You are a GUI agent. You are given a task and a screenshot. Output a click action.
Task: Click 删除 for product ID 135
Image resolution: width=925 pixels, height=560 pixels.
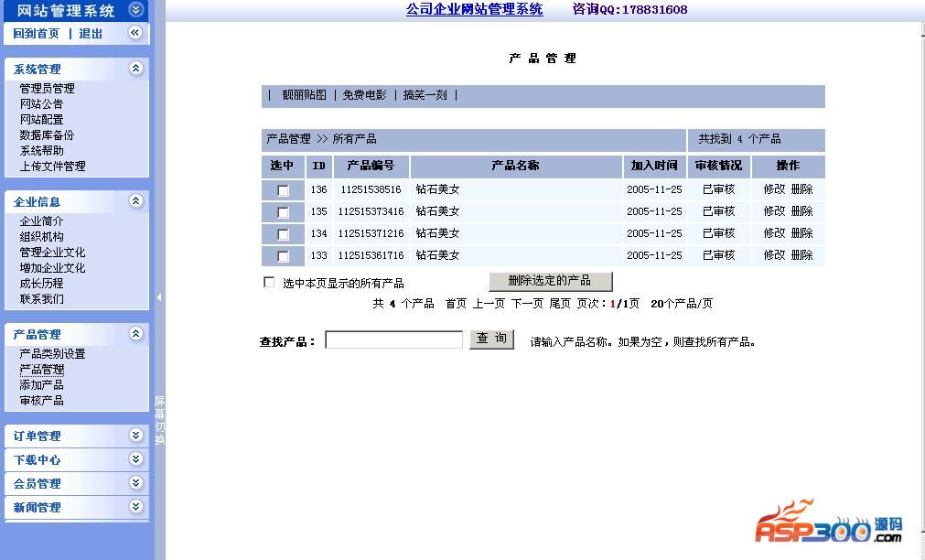click(801, 211)
